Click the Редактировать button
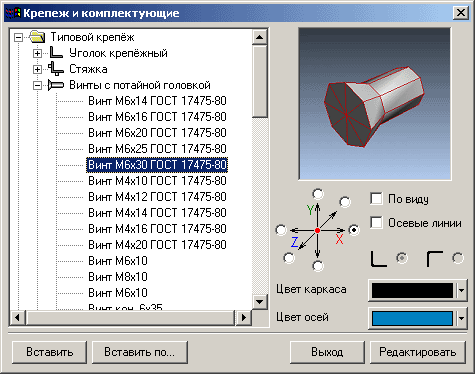475x374 pixels. point(418,352)
